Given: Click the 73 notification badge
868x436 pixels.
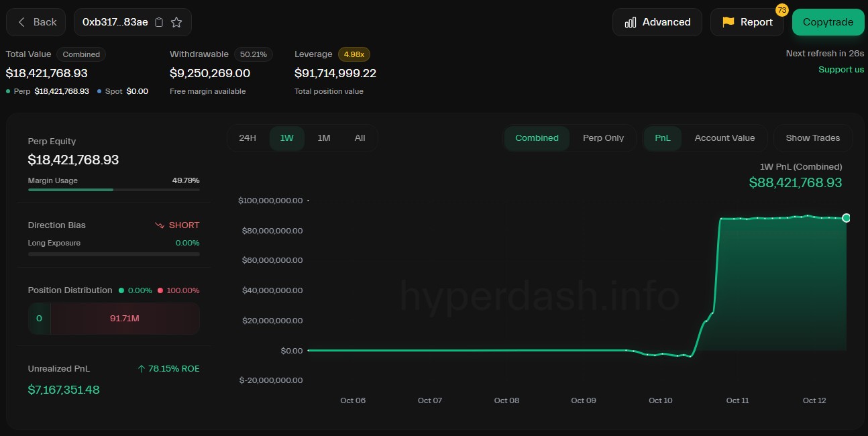Looking at the screenshot, I should [781, 10].
